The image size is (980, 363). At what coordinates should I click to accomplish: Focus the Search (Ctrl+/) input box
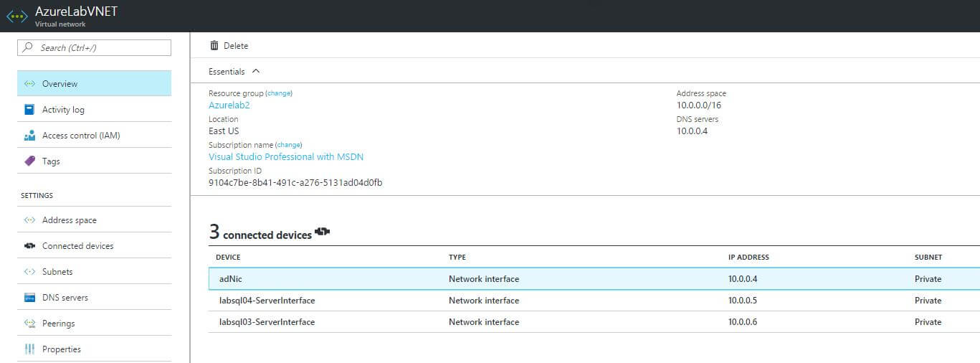[x=94, y=47]
